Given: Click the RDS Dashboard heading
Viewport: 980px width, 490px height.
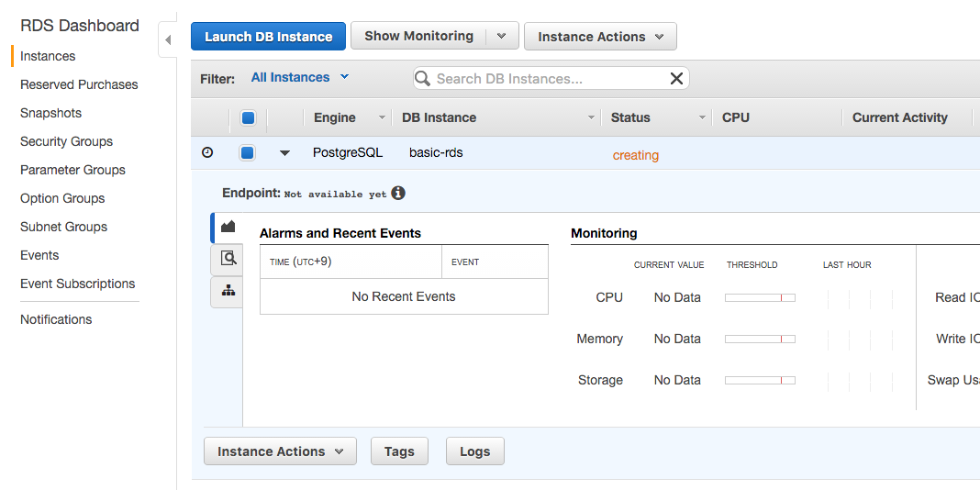Looking at the screenshot, I should pos(80,26).
